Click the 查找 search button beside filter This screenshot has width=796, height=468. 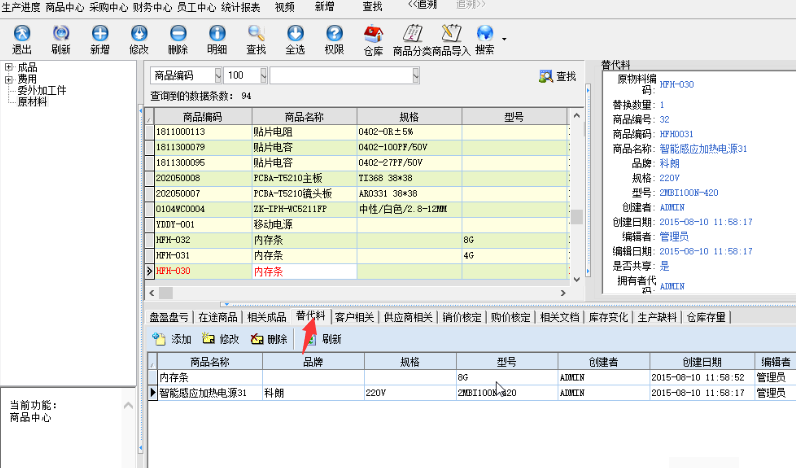(558, 76)
